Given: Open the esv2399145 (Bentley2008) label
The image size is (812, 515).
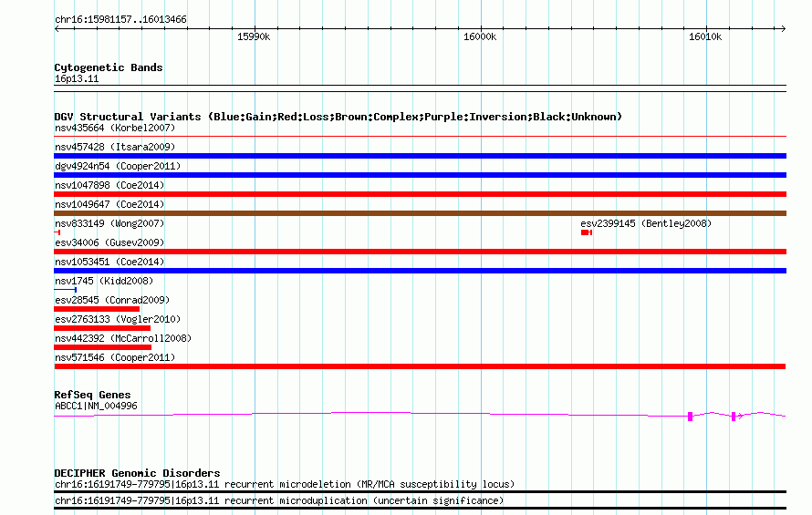Looking at the screenshot, I should 646,223.
